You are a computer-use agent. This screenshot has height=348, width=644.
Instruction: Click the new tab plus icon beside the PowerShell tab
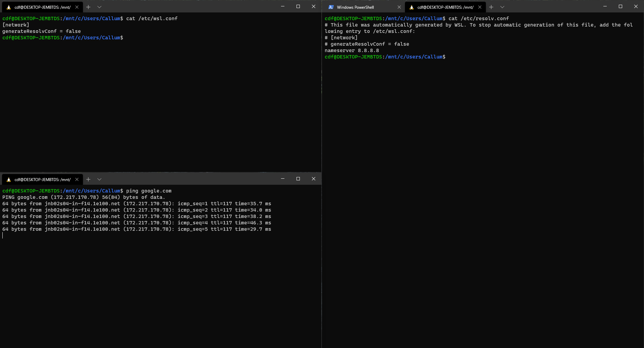[x=491, y=7]
